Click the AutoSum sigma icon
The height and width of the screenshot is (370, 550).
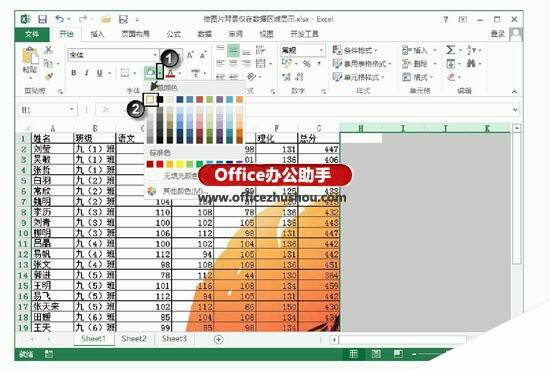[x=450, y=50]
